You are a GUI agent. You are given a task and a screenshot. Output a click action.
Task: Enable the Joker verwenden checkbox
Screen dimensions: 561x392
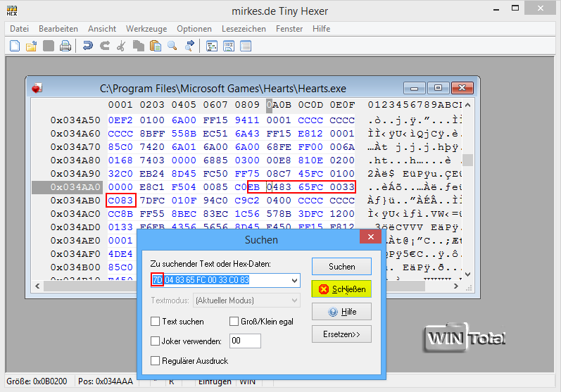tap(155, 341)
